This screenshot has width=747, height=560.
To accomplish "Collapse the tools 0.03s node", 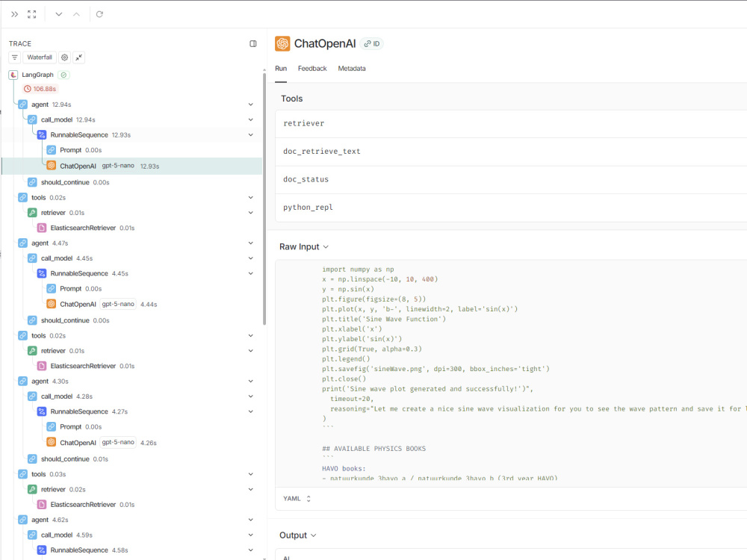I will click(250, 474).
